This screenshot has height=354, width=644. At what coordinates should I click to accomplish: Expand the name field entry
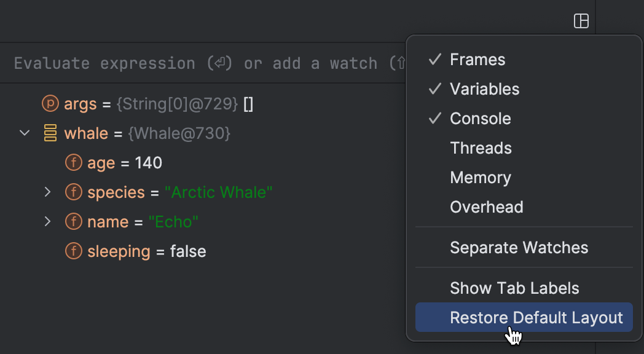(x=48, y=221)
